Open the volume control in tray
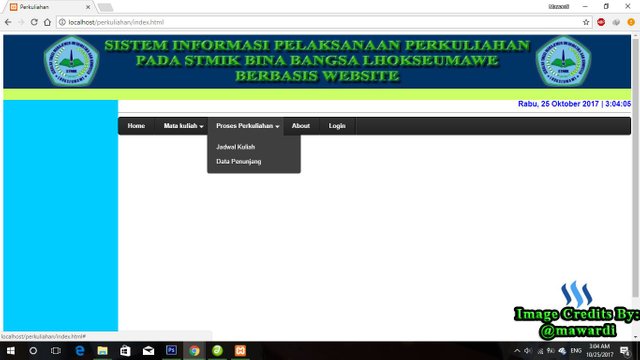Viewport: 640px width, 360px height. pos(528,351)
